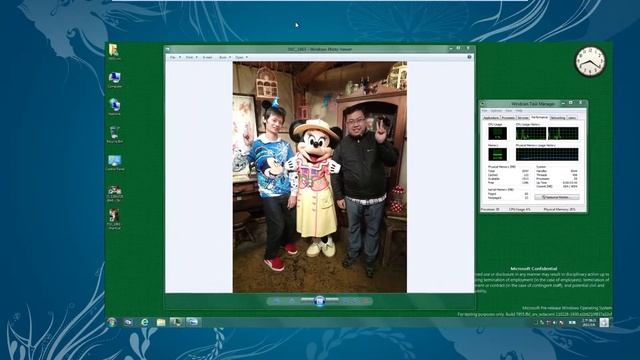Open the Computer desktop icon
The image size is (640, 360).
click(x=115, y=80)
